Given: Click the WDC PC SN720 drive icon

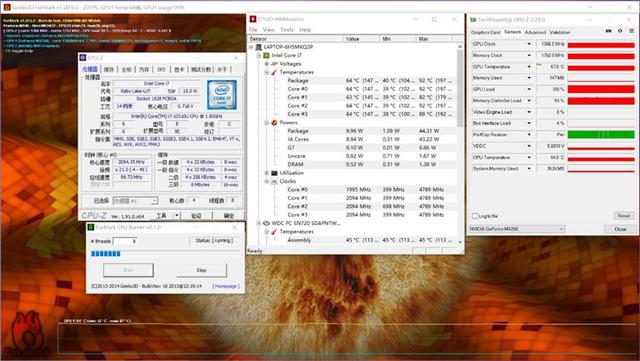Looking at the screenshot, I should 267,223.
